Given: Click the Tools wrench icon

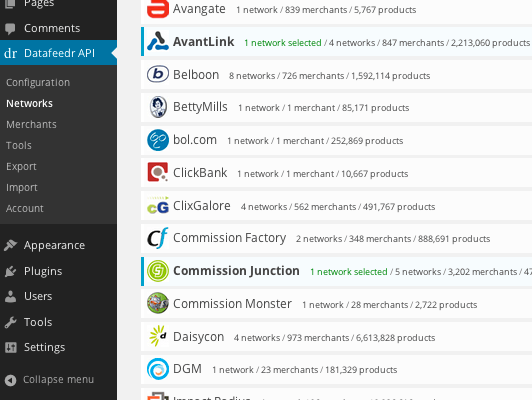Looking at the screenshot, I should [x=11, y=322].
